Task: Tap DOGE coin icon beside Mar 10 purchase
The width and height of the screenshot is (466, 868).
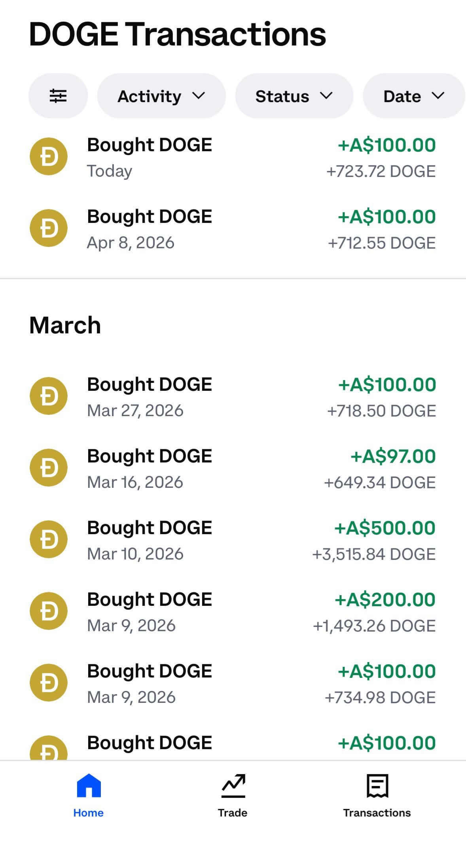Action: click(49, 539)
